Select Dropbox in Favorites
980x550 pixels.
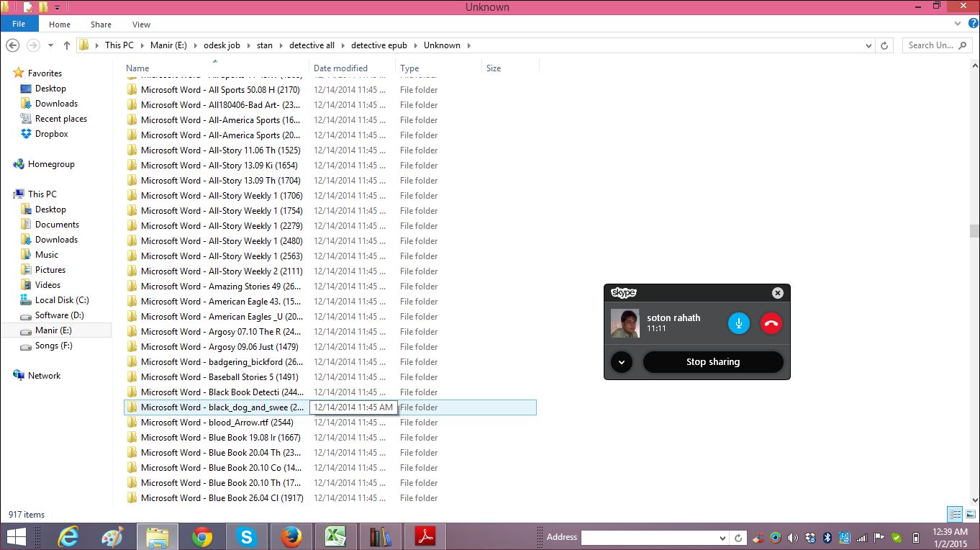click(52, 134)
